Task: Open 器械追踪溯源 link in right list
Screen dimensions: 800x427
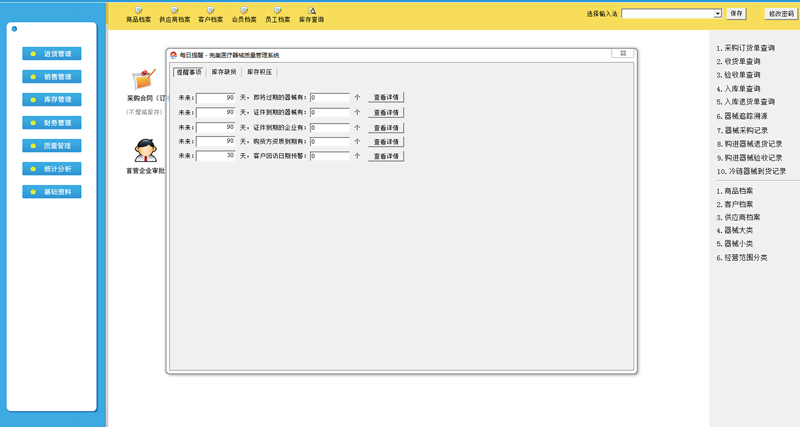Action: [x=746, y=116]
